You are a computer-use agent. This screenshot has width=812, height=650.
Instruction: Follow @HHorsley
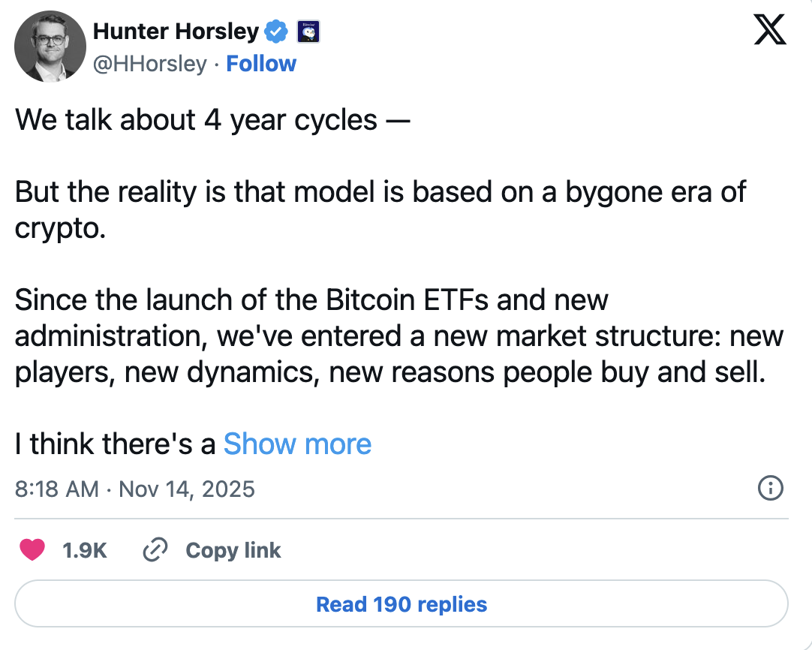click(x=261, y=64)
